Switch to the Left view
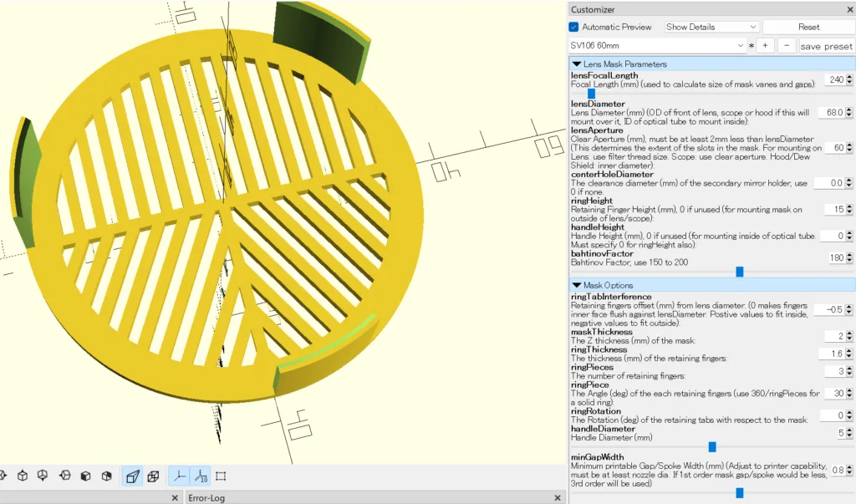This screenshot has width=856, height=504. [64, 476]
